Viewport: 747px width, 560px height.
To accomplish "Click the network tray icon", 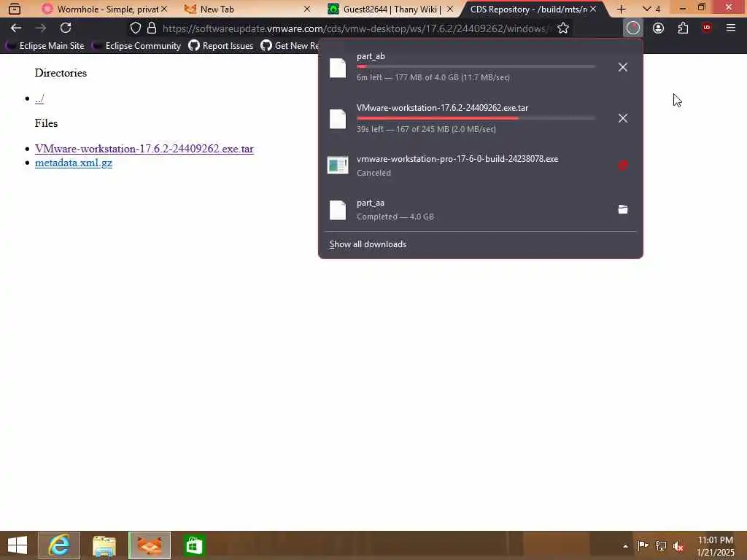I will 661,545.
